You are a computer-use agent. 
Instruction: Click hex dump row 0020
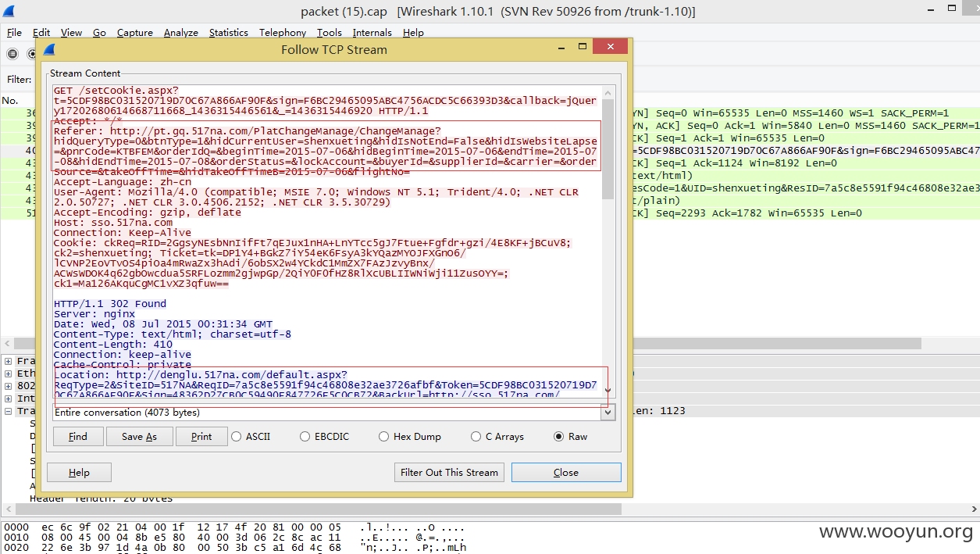234,548
